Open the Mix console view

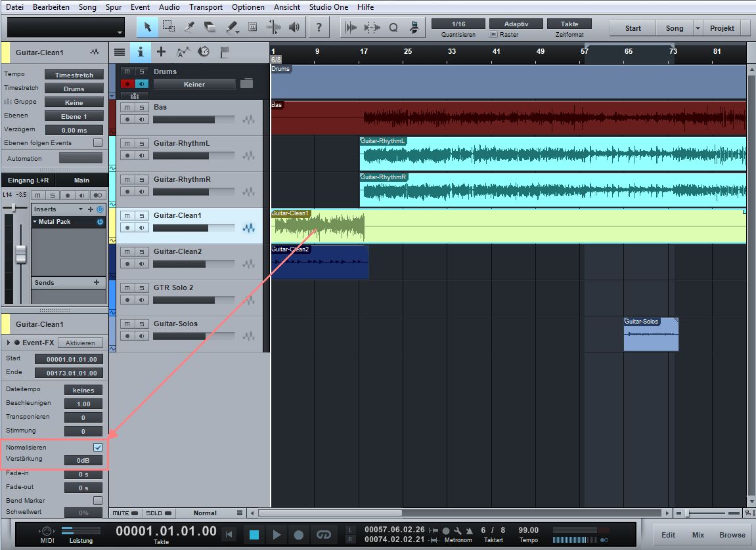point(698,535)
